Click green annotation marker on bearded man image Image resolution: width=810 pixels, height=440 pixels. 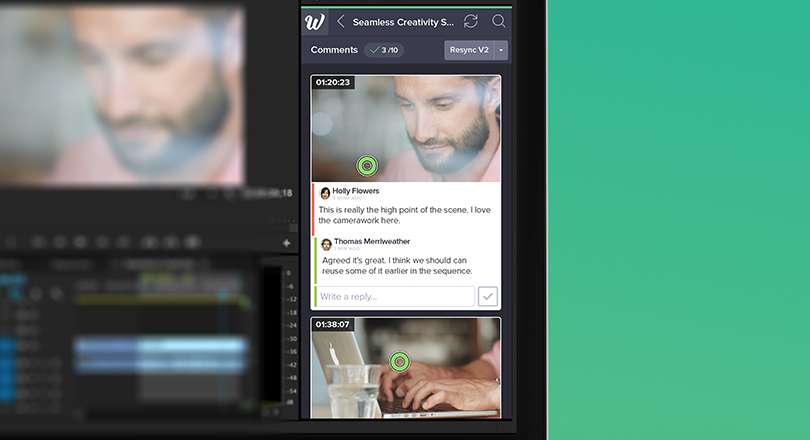(x=367, y=166)
